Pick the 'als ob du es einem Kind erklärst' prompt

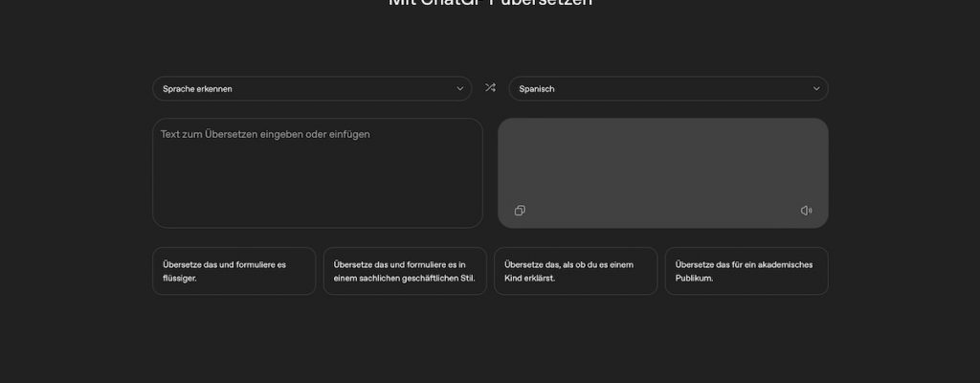[575, 271]
